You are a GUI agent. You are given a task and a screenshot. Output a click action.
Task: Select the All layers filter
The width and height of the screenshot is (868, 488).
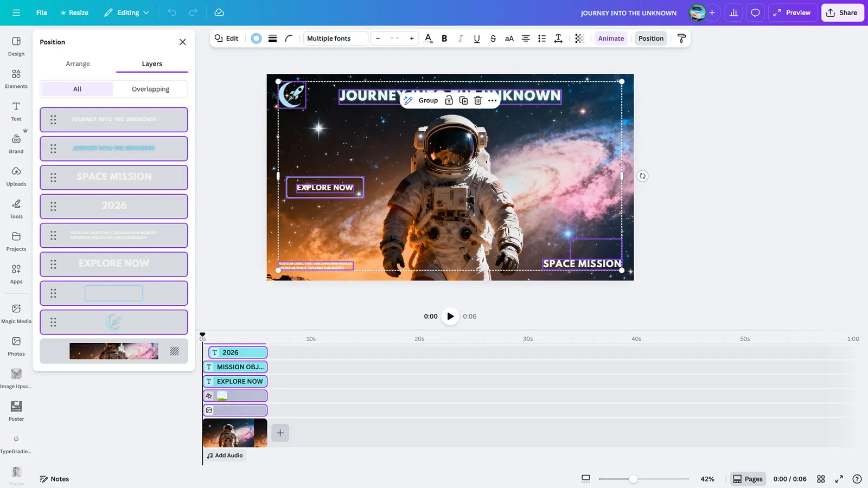click(x=77, y=89)
